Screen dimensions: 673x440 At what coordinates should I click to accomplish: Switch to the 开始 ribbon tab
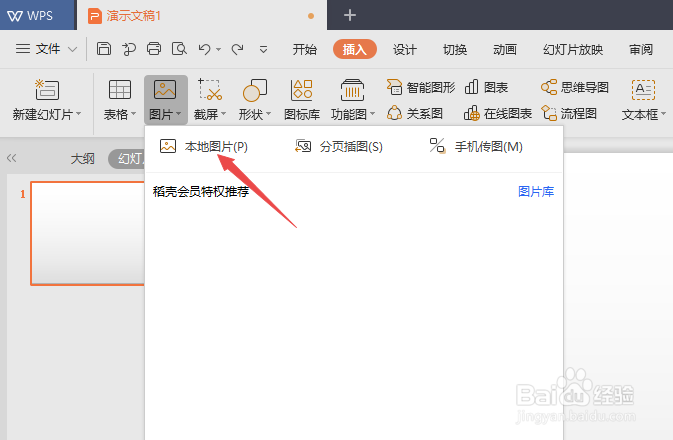point(304,50)
